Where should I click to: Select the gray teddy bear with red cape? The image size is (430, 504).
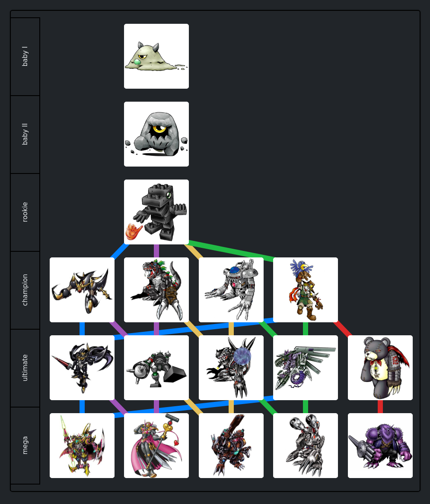coord(380,368)
